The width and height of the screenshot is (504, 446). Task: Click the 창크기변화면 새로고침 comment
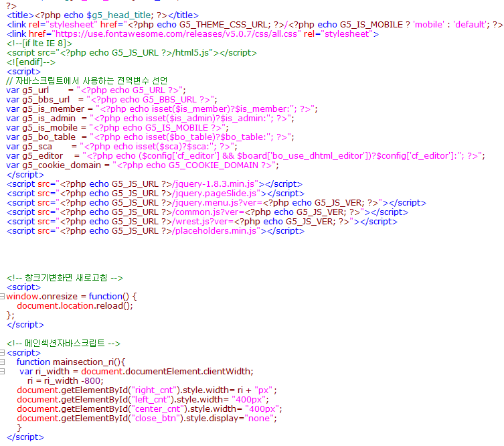coord(65,278)
